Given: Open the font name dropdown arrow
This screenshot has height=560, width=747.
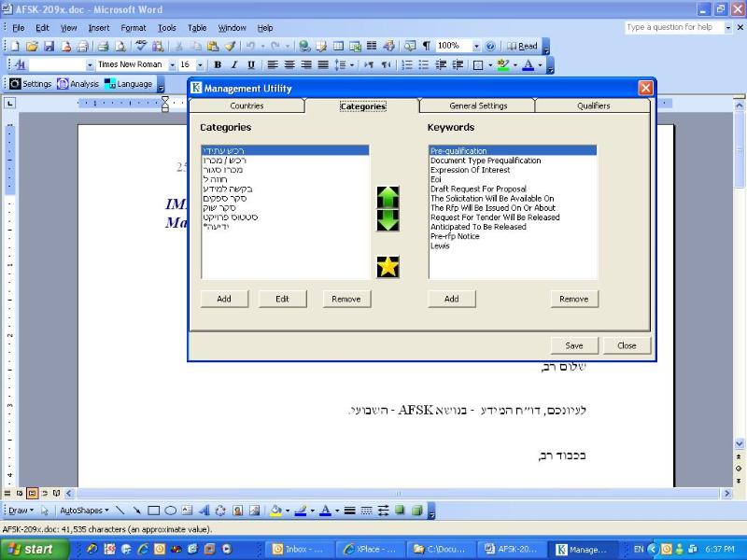Looking at the screenshot, I should 173,64.
